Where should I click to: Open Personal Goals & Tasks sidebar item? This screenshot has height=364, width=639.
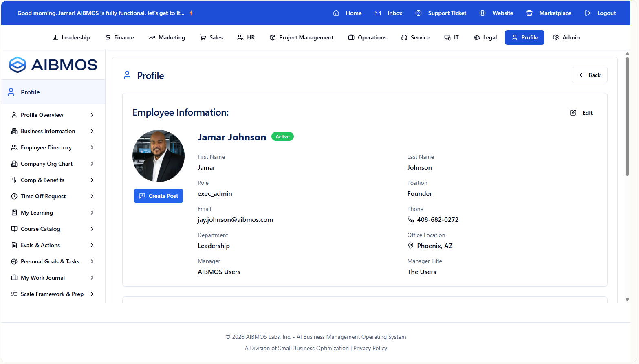coord(53,261)
